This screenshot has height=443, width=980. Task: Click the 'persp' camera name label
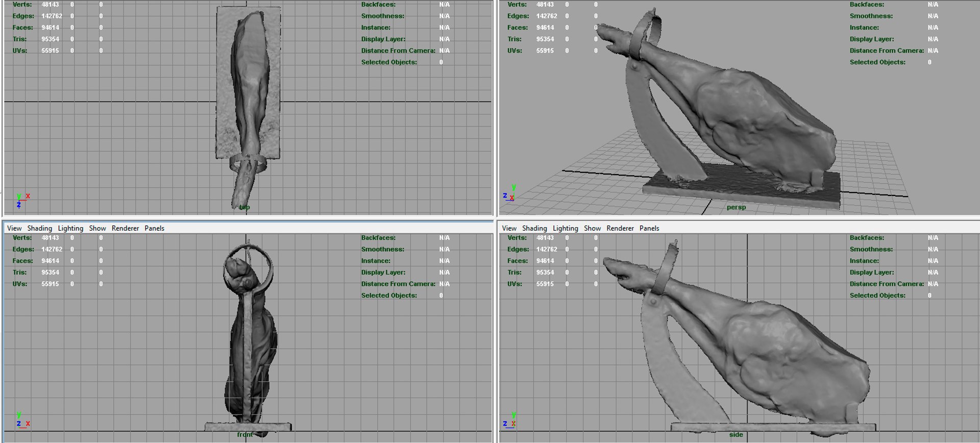(x=737, y=207)
